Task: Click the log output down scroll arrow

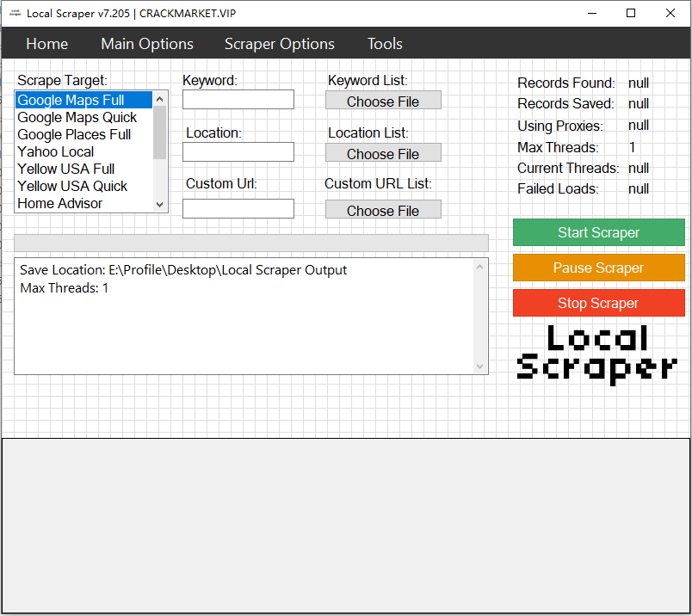Action: pyautogui.click(x=479, y=367)
